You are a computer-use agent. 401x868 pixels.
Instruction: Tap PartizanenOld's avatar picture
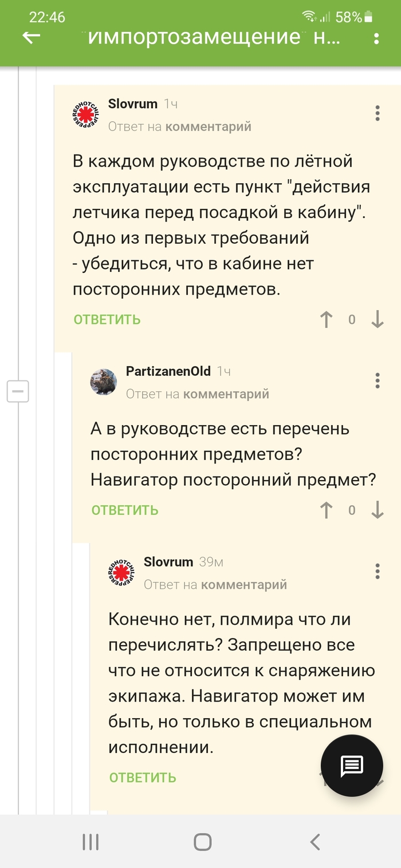click(x=104, y=382)
